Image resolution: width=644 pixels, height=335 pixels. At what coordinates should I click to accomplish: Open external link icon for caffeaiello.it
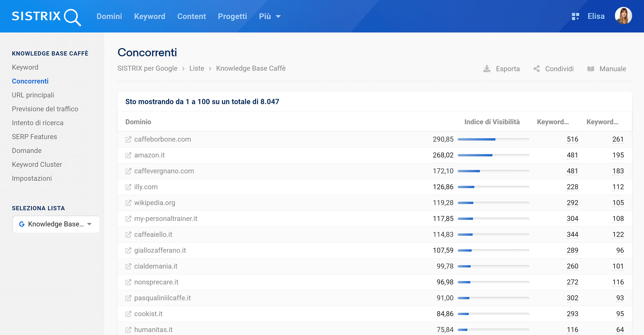tap(128, 235)
